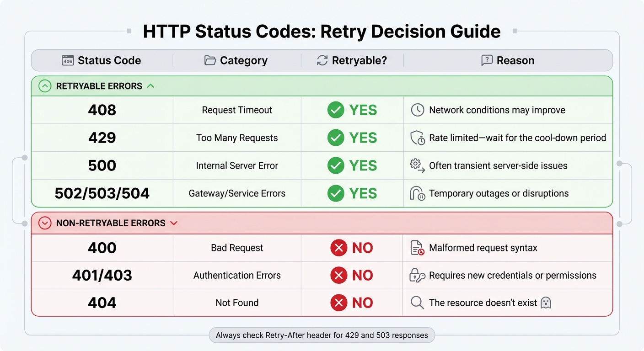This screenshot has height=351, width=644.
Task: Click the question bubble icon beside Reason
Action: click(x=487, y=60)
